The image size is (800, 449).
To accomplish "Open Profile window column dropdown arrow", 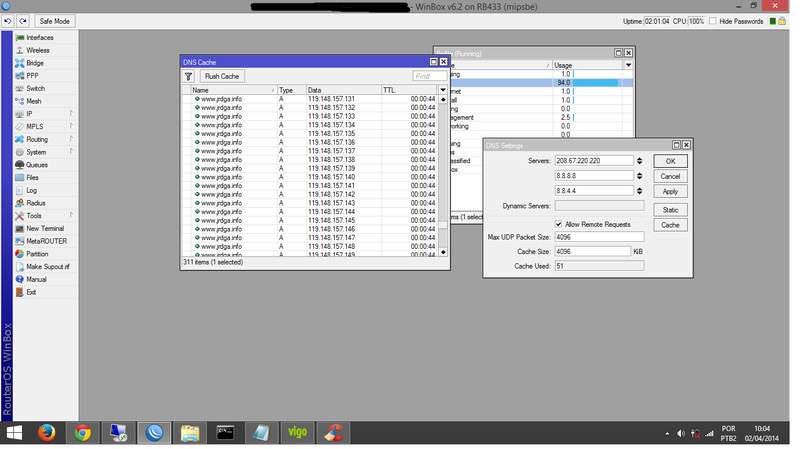I will tap(628, 65).
